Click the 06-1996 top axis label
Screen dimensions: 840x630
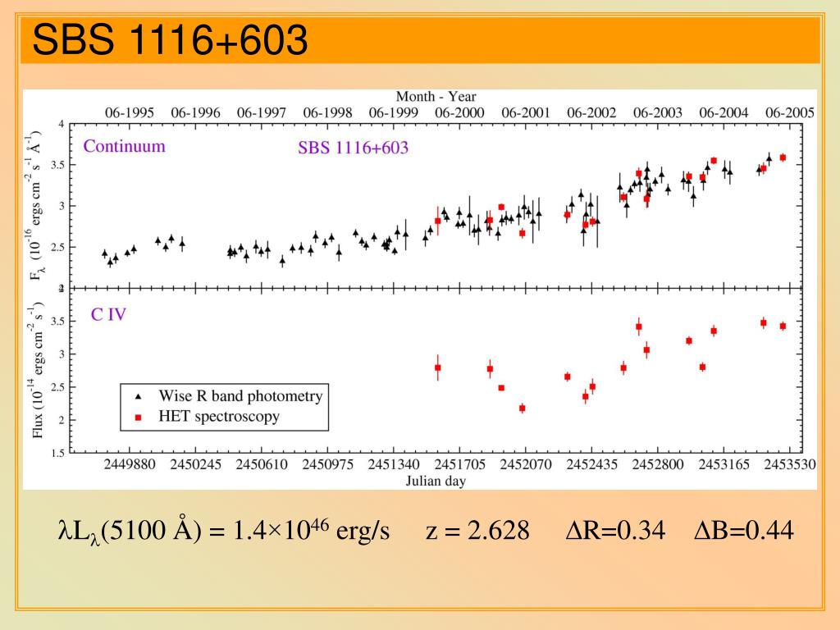tap(195, 113)
